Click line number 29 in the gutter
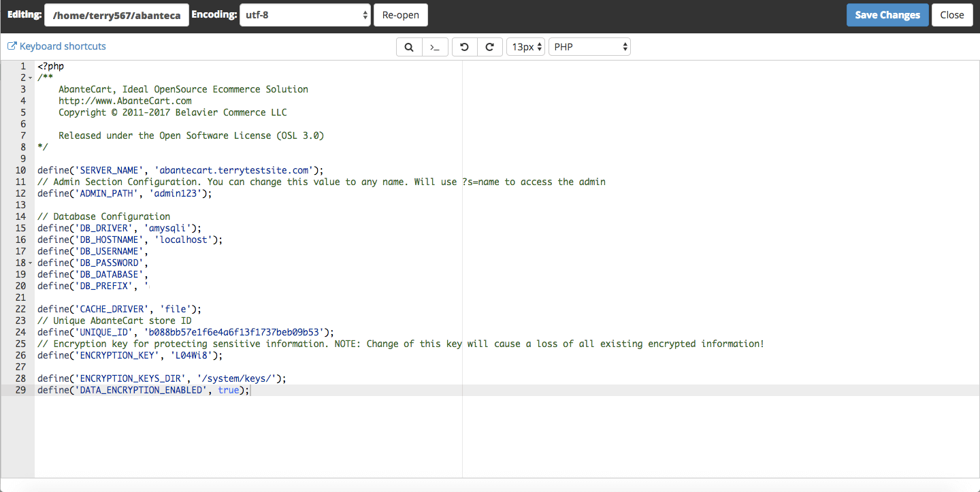The width and height of the screenshot is (980, 492). coord(20,390)
